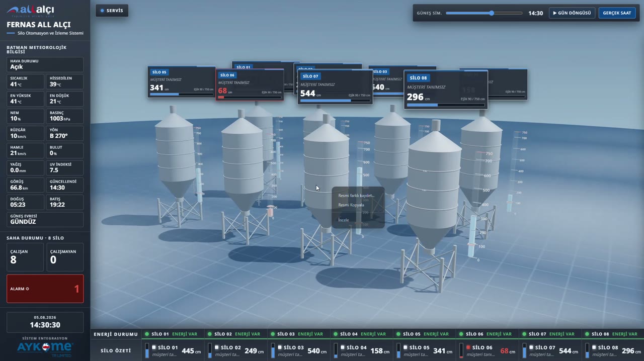The image size is (644, 361).
Task: Click the partly hidden SİLO 03 card label
Action: [380, 72]
